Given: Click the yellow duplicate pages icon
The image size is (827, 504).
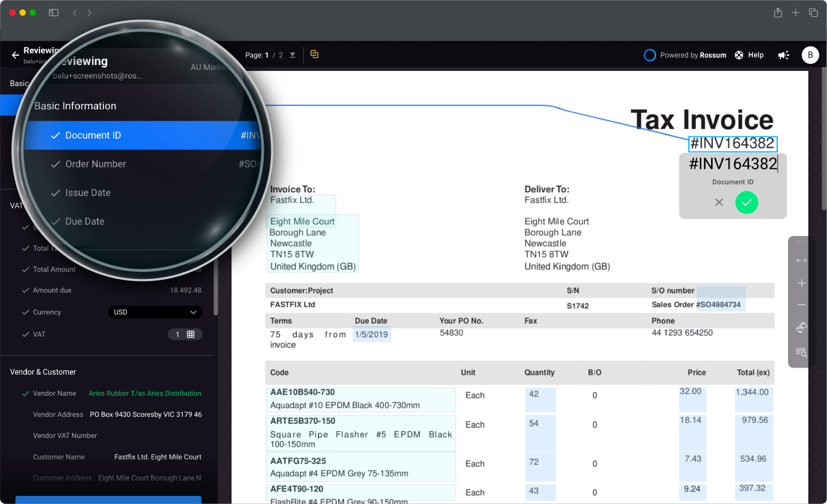Looking at the screenshot, I should tap(314, 54).
